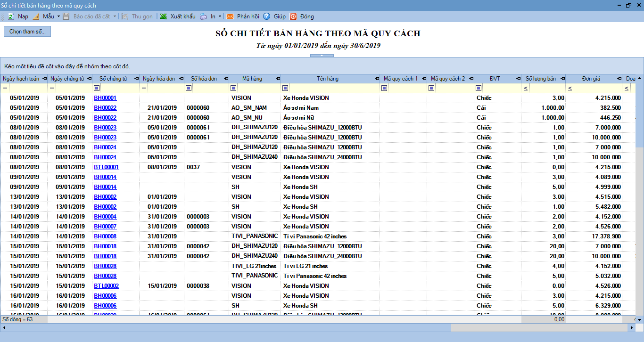Pin the Mã quy cách 2 column
The height and width of the screenshot is (342, 644).
(471, 79)
